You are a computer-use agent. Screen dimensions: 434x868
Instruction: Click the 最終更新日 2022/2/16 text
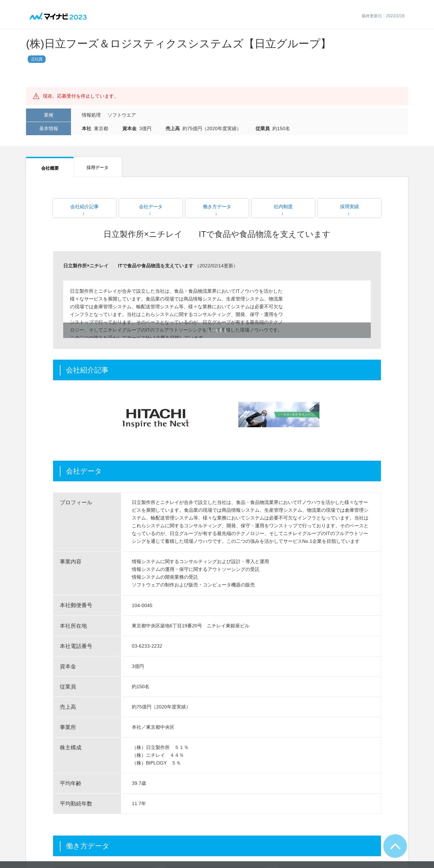click(x=383, y=16)
